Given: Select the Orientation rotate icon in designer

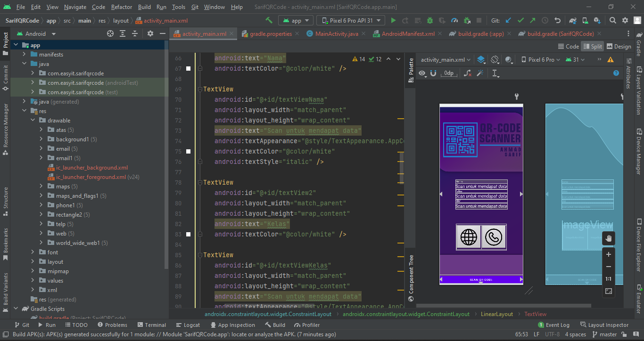Looking at the screenshot, I should pos(495,60).
